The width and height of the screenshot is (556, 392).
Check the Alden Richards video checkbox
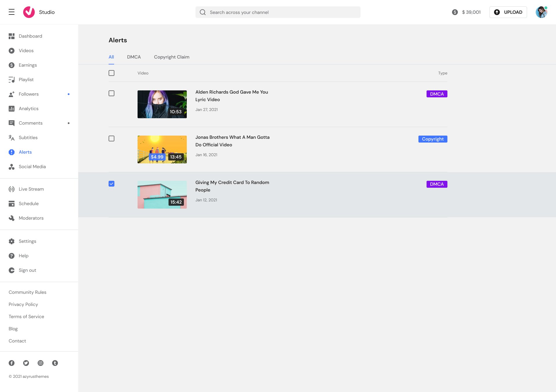[x=111, y=93]
